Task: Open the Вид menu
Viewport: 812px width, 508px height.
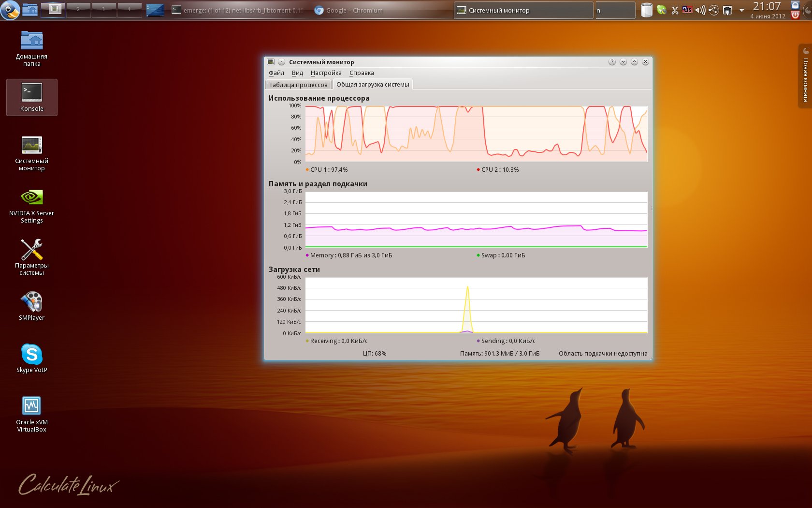Action: pos(297,73)
